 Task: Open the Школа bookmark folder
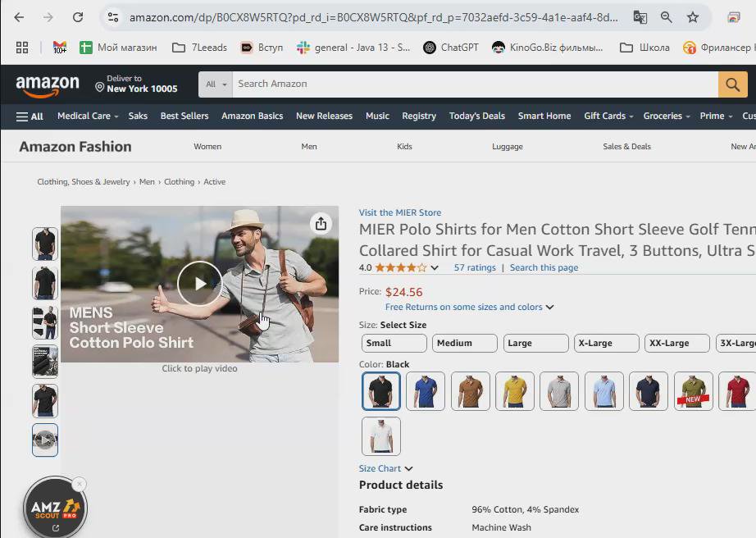tap(644, 48)
